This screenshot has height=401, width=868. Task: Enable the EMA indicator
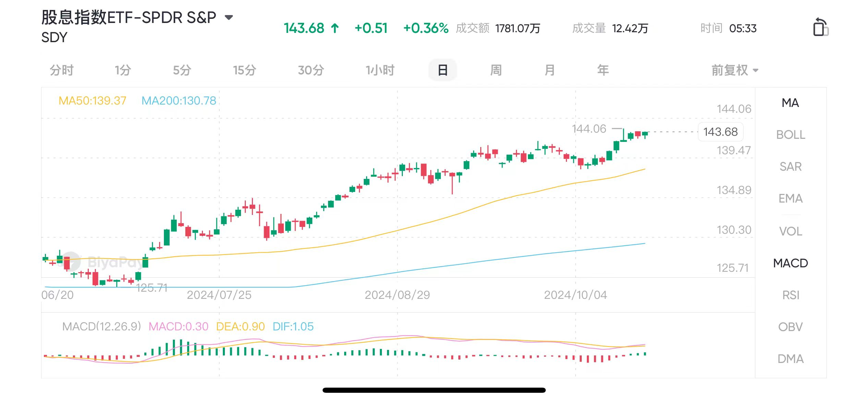(x=791, y=198)
